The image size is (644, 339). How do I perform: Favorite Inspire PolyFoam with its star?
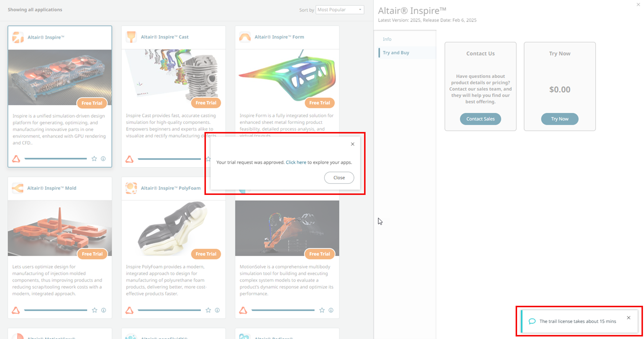point(208,310)
